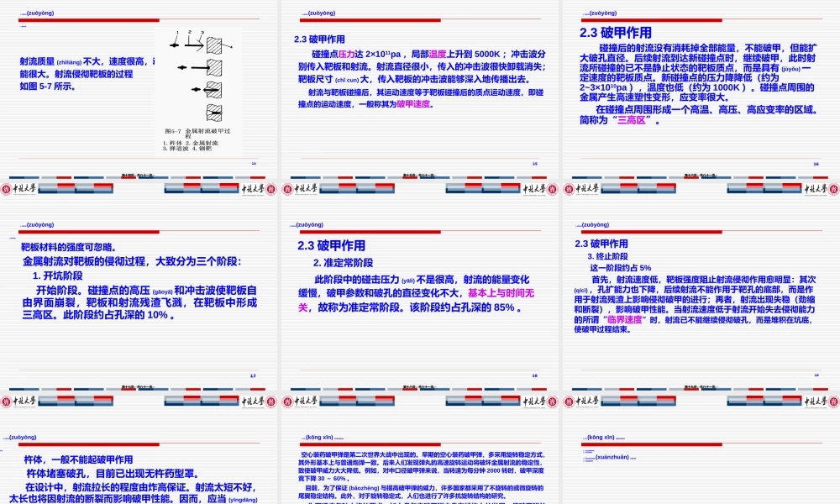Screen dimensions: 840x504
Task: Click the circular emblem icon on slide 17
Action: point(7,401)
